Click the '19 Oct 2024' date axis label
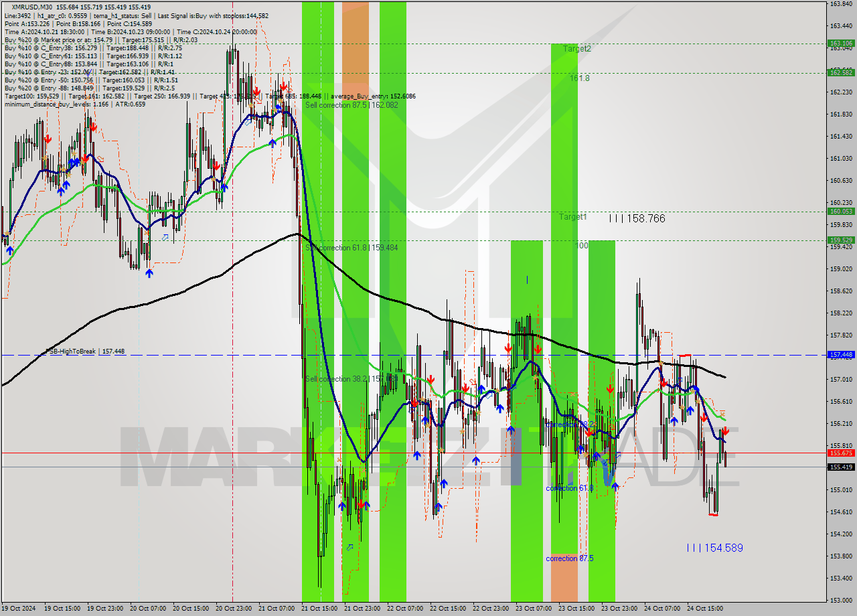This screenshot has width=857, height=616. coord(19,609)
